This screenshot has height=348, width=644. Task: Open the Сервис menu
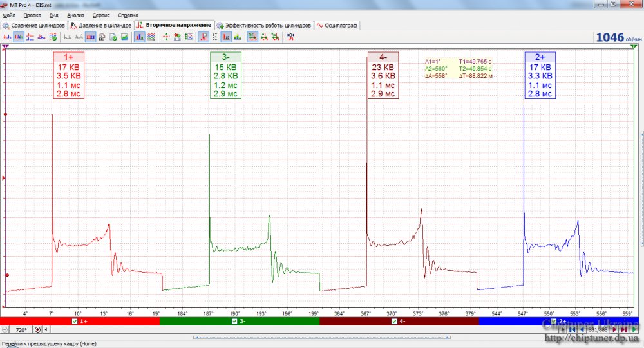pos(101,15)
